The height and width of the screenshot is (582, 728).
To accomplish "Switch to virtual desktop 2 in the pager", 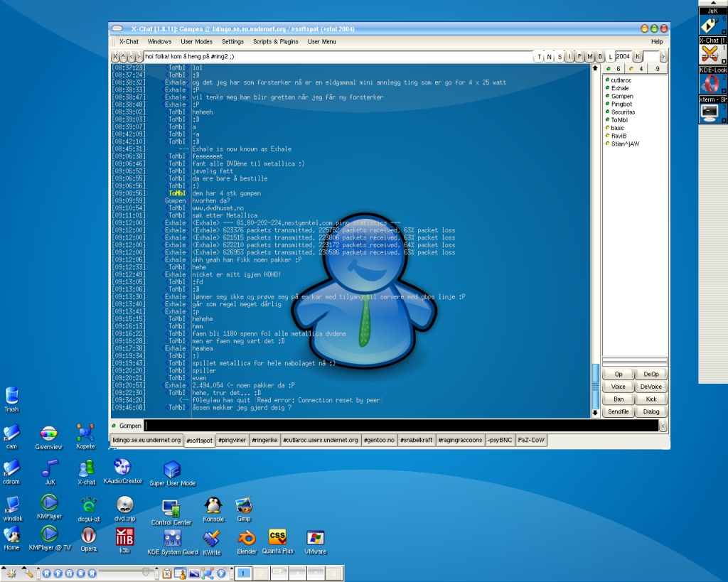I will coord(262,573).
